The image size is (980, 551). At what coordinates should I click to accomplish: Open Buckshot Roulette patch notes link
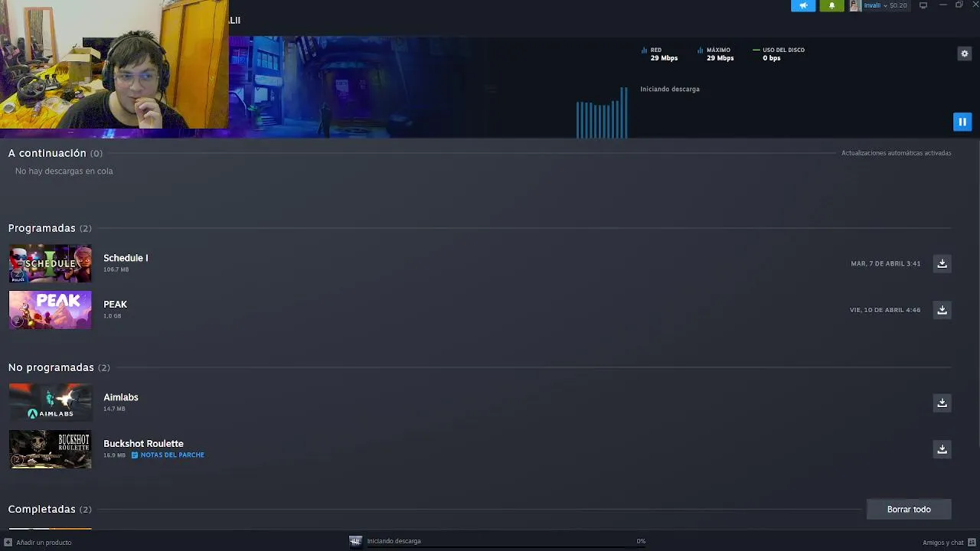tap(168, 455)
